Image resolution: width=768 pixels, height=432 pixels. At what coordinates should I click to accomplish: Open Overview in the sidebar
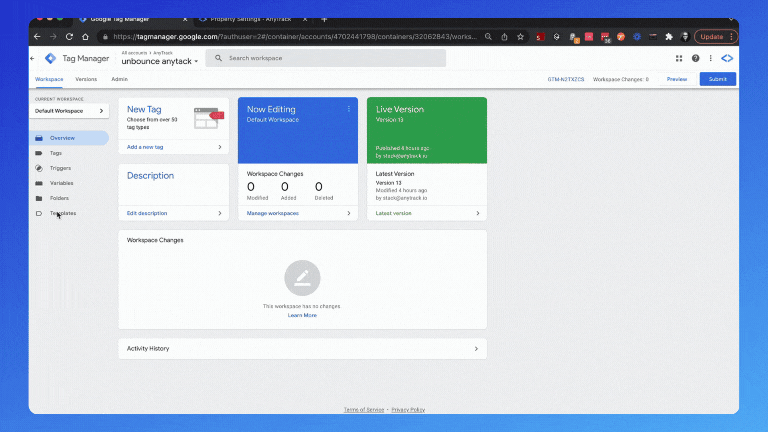point(69,138)
